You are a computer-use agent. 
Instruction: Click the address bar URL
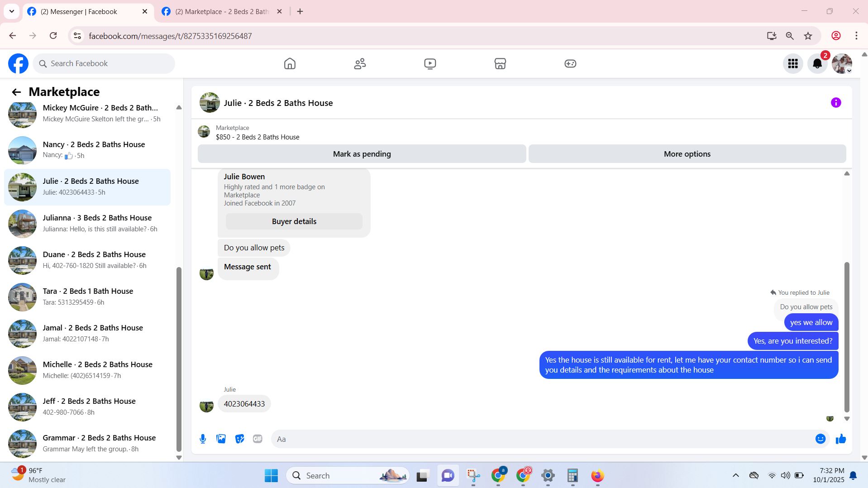(170, 36)
